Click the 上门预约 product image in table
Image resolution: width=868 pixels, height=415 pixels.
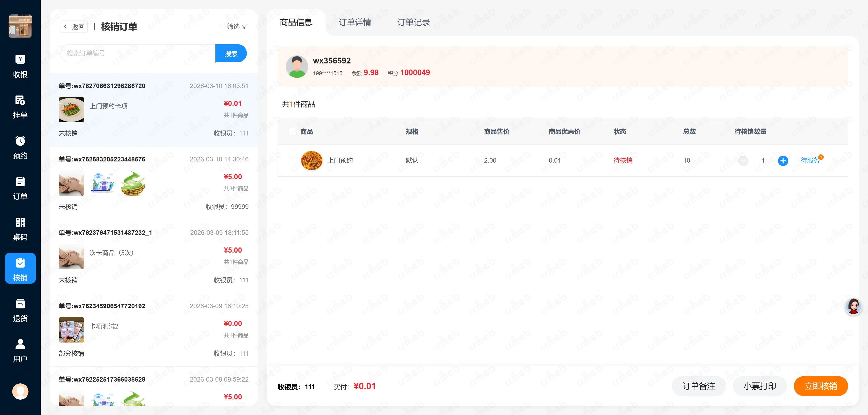point(311,161)
